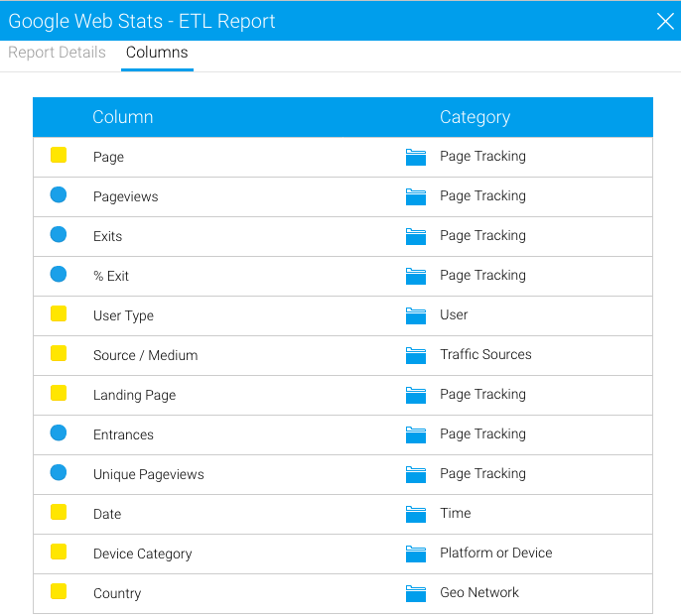Click the yellow dimension icon for Page

pyautogui.click(x=59, y=155)
